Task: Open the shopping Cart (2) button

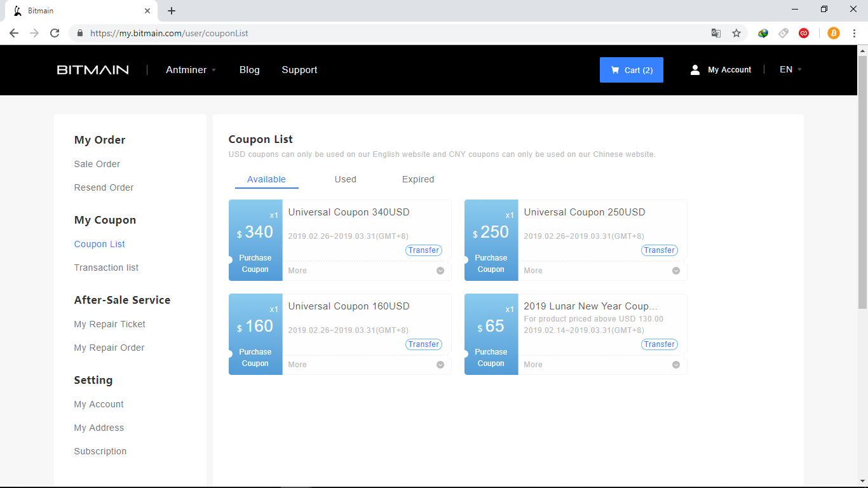Action: [x=631, y=70]
